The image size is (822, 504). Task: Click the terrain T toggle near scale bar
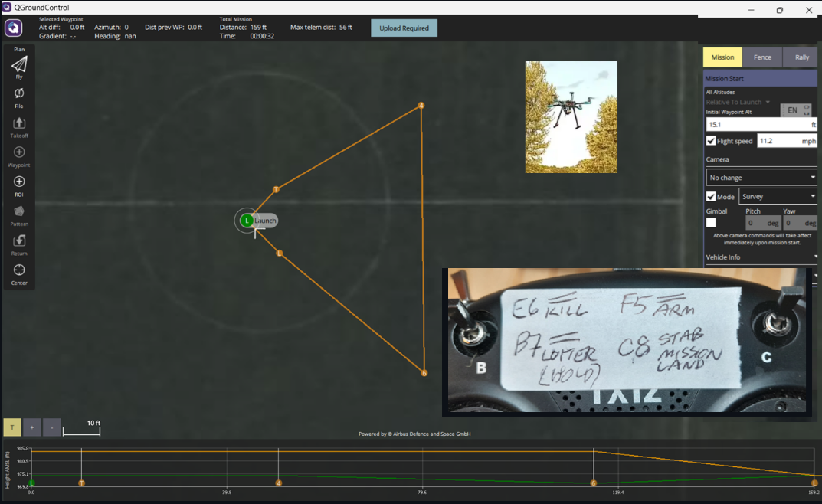coord(12,427)
